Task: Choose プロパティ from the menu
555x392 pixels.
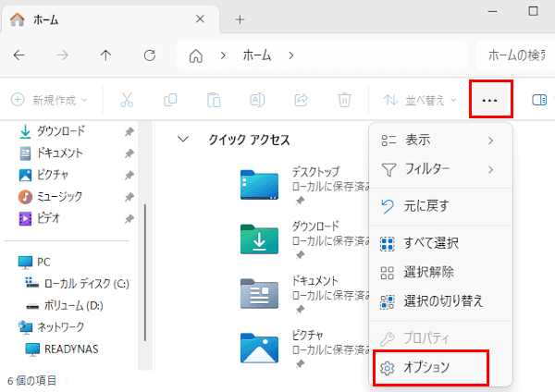Action: pyautogui.click(x=440, y=338)
